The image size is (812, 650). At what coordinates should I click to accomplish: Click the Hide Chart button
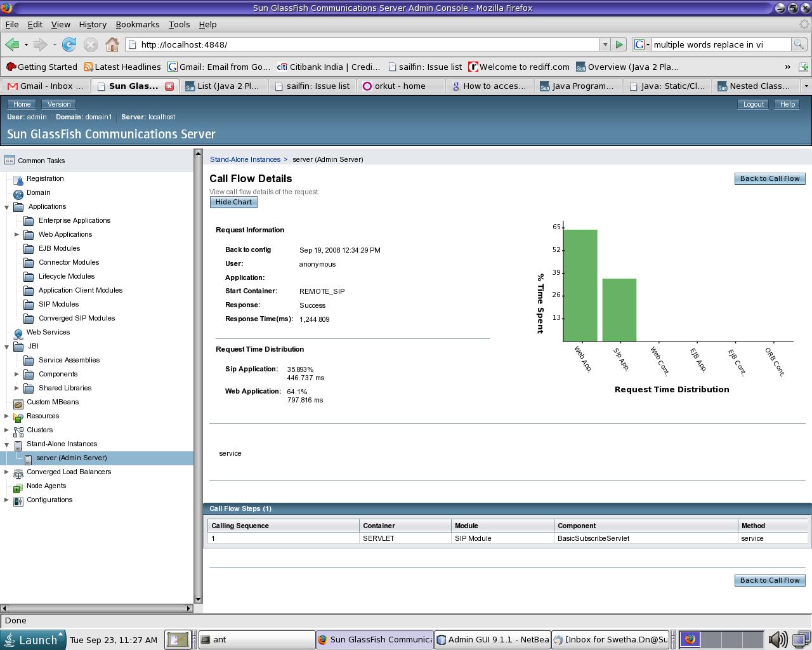(233, 202)
